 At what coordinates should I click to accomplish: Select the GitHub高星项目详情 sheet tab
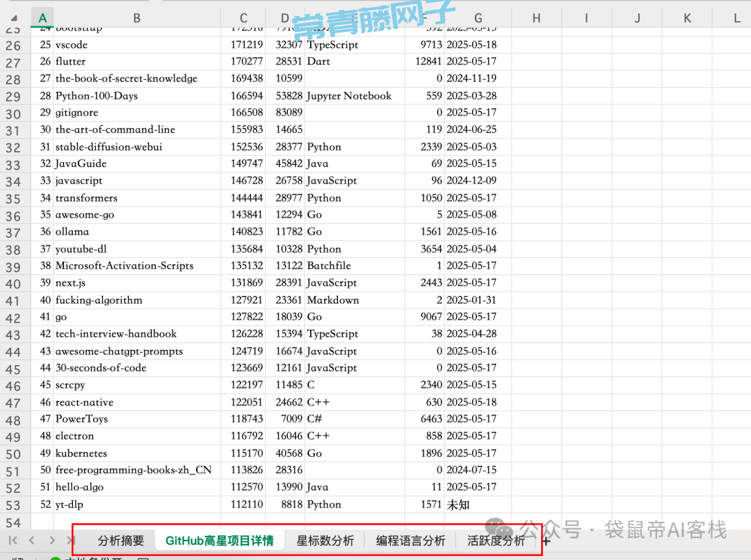click(x=220, y=541)
